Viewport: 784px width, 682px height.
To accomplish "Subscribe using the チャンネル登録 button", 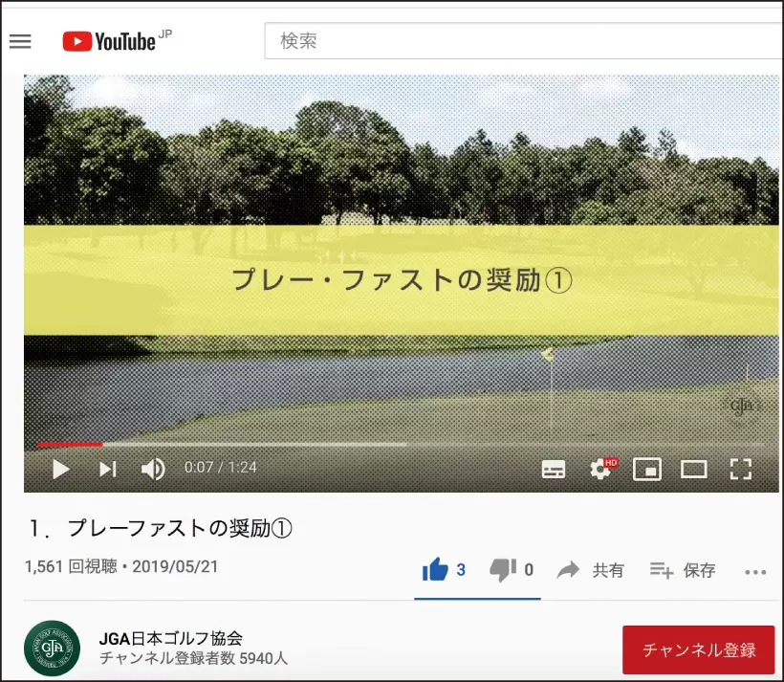I will coord(698,649).
